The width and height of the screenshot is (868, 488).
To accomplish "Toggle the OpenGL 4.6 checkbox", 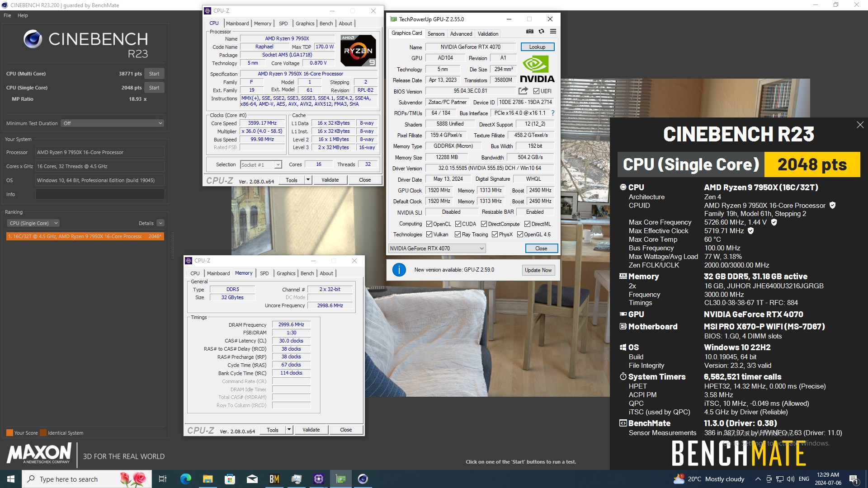I will 520,235.
